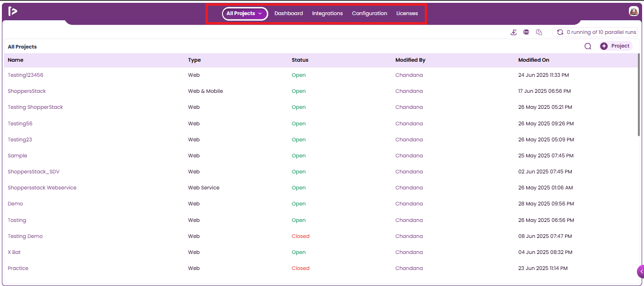Screen dimensions: 644x286
Task: Click the refresh icon for parallel runs
Action: click(560, 32)
